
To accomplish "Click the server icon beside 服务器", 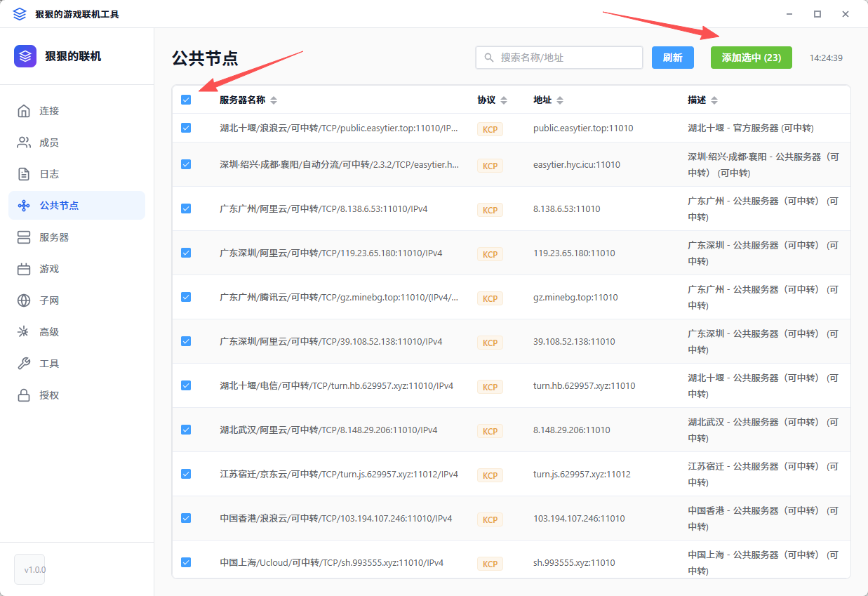I will [24, 237].
